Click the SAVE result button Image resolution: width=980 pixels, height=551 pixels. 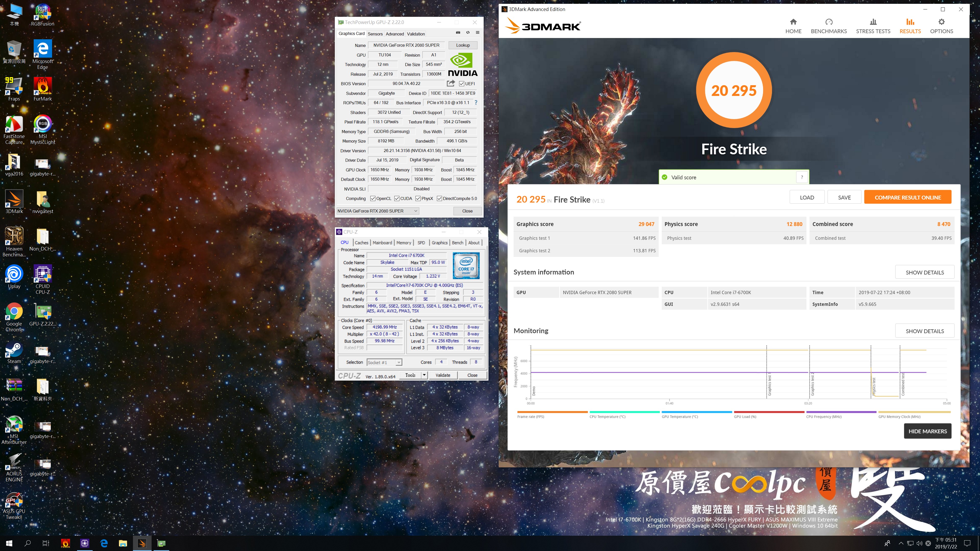(844, 197)
